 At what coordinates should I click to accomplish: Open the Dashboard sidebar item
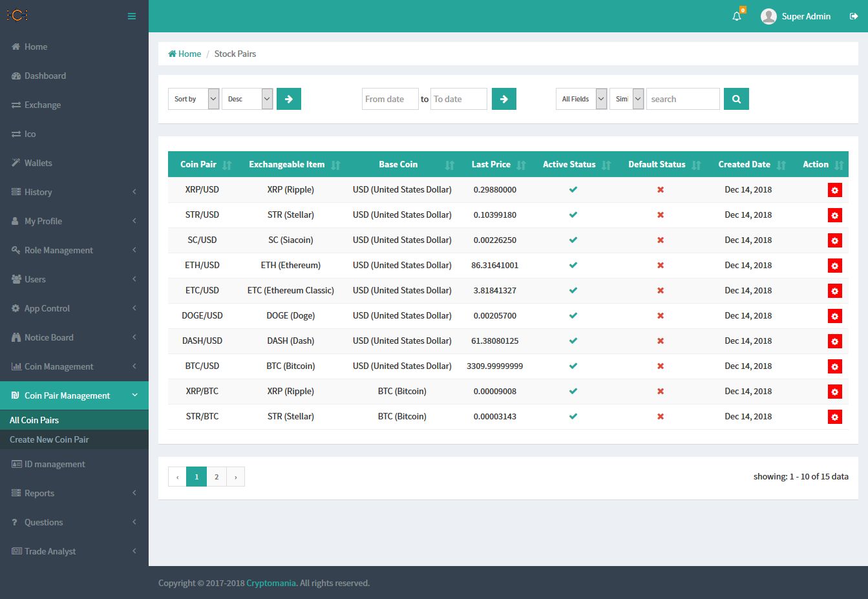[45, 76]
